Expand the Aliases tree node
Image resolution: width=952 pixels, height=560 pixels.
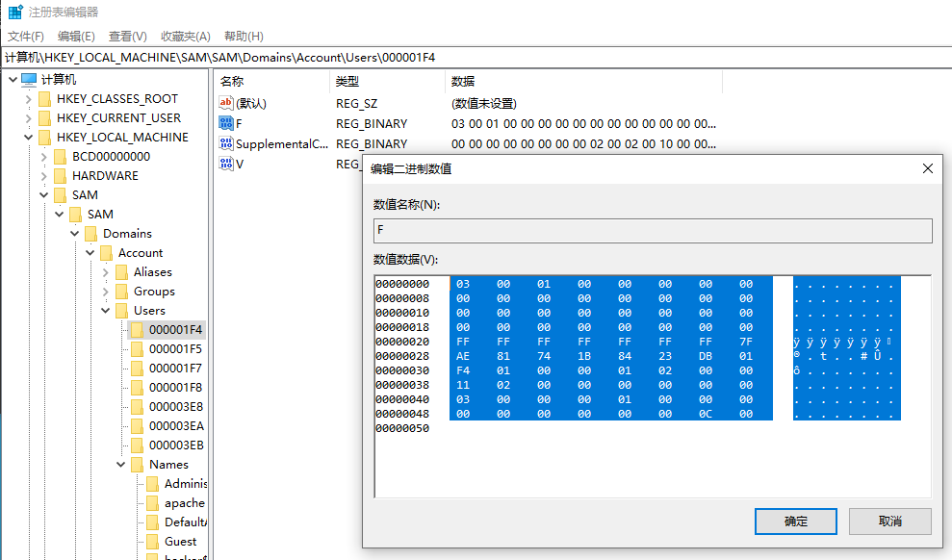coord(105,271)
